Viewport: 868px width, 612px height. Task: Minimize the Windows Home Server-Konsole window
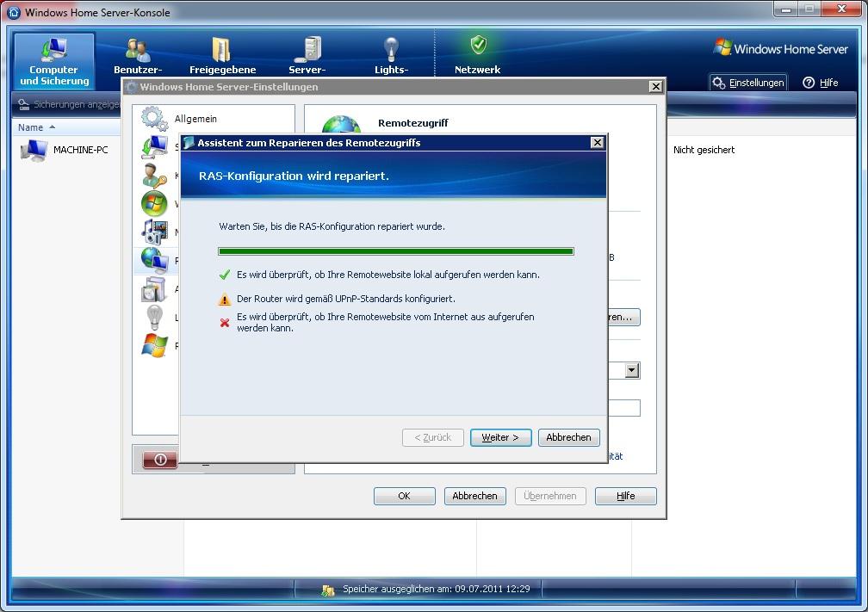click(786, 9)
